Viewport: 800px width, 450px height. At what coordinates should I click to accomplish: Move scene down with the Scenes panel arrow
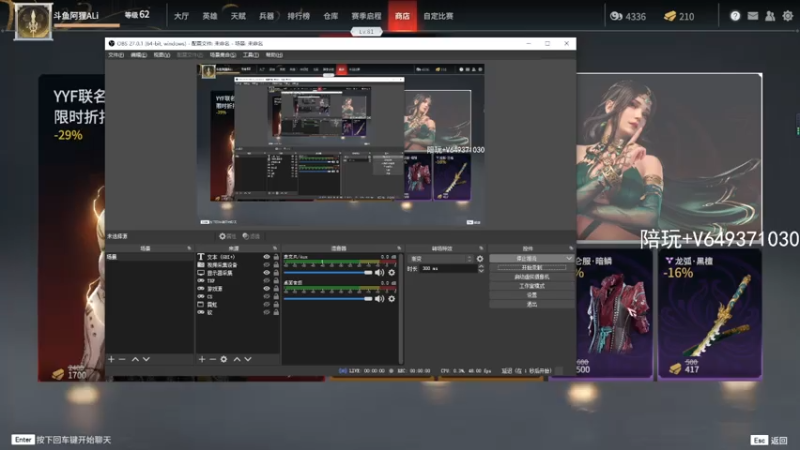click(146, 359)
